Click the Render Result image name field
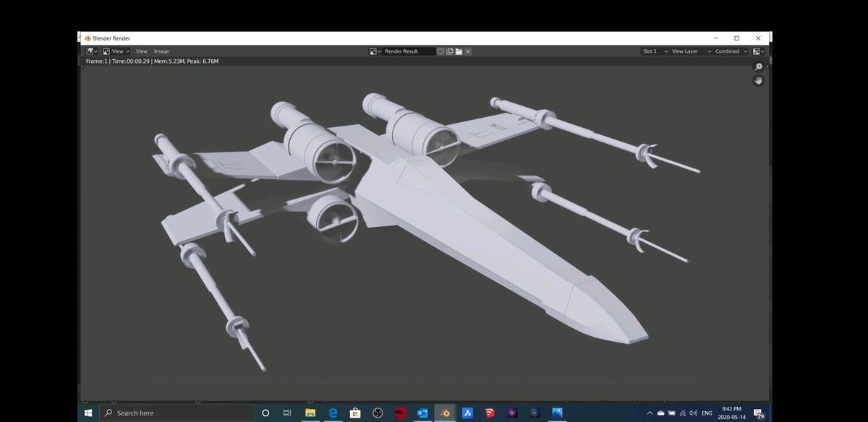 tap(409, 51)
